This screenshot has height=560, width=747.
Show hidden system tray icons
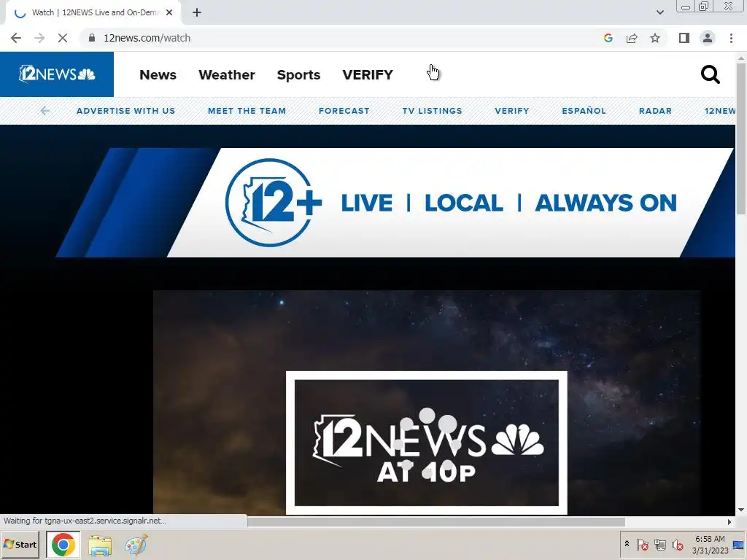point(627,544)
